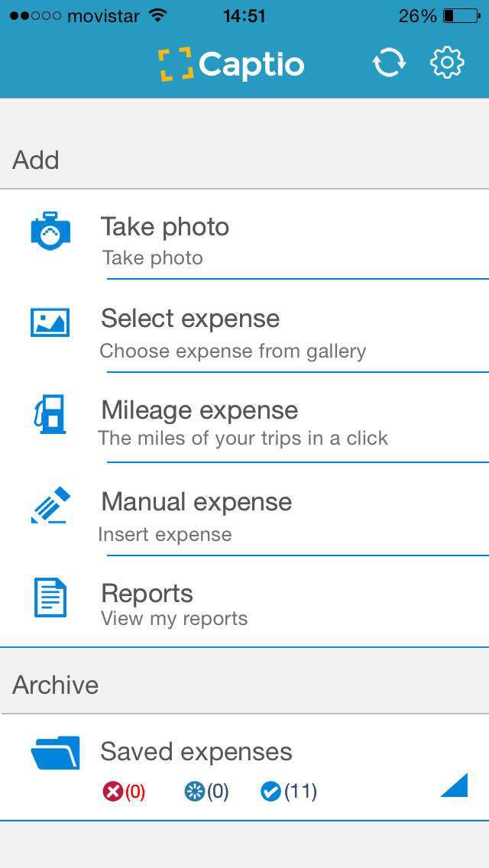Click the Manual expense pencil icon
Viewport: 489px width, 868px height.
tap(50, 505)
